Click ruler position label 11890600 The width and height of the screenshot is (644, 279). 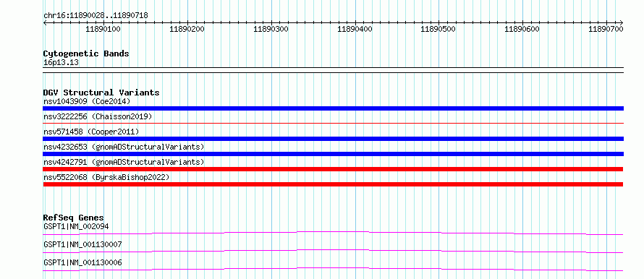click(x=522, y=29)
